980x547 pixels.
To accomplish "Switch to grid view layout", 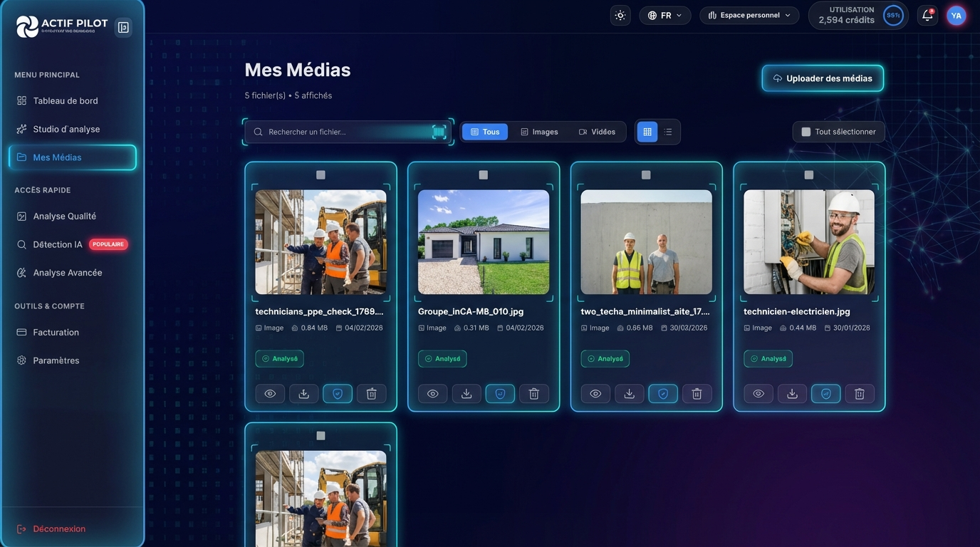I will coord(647,132).
